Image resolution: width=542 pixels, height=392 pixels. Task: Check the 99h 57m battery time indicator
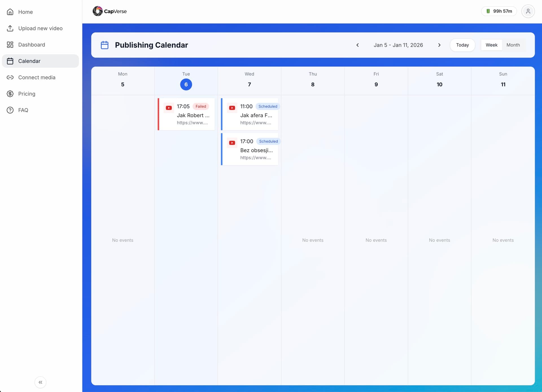click(499, 11)
